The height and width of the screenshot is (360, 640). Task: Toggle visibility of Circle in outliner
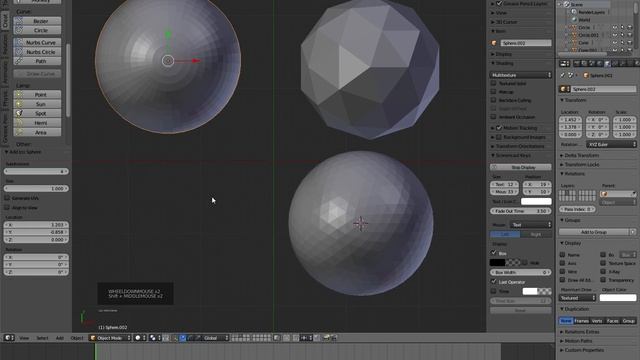[615, 27]
